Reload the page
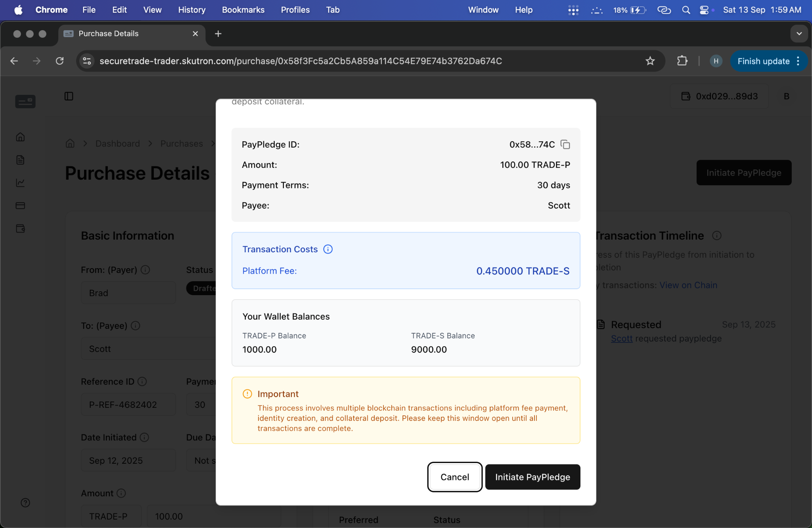This screenshot has width=812, height=528. coord(60,61)
